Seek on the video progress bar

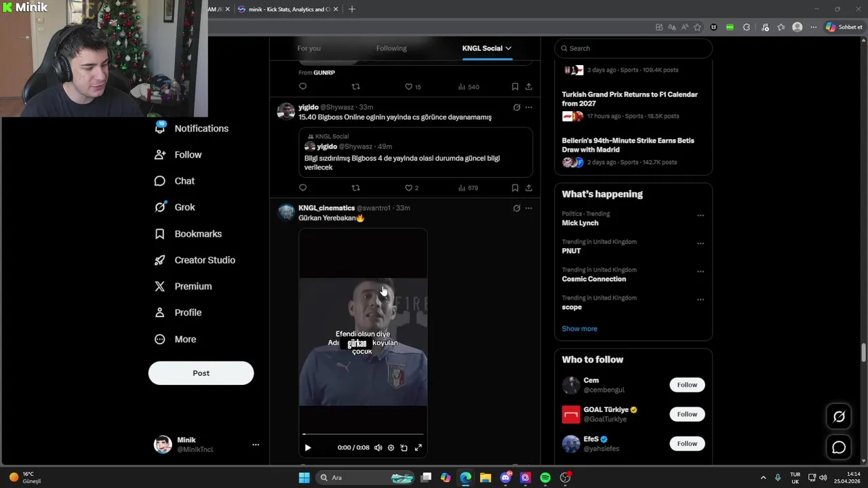[x=363, y=434]
